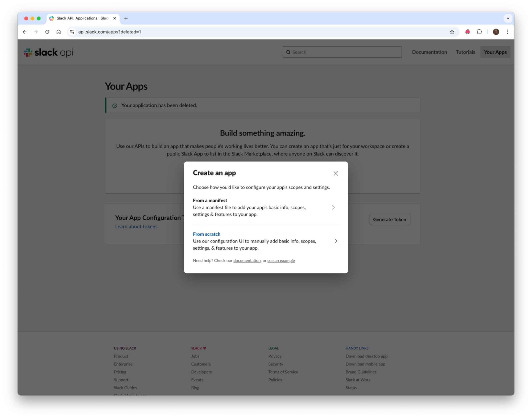
Task: Open Slack at Work footer link
Action: click(358, 380)
